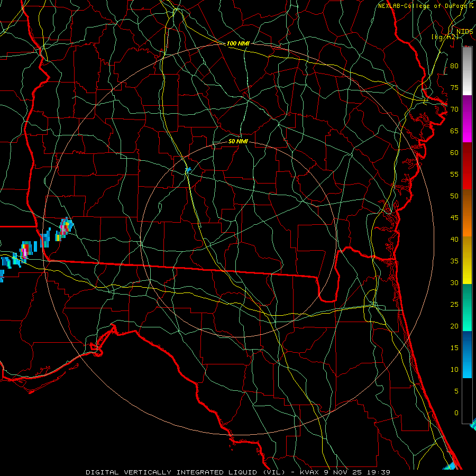Select the red segment of the color scale

(467, 166)
